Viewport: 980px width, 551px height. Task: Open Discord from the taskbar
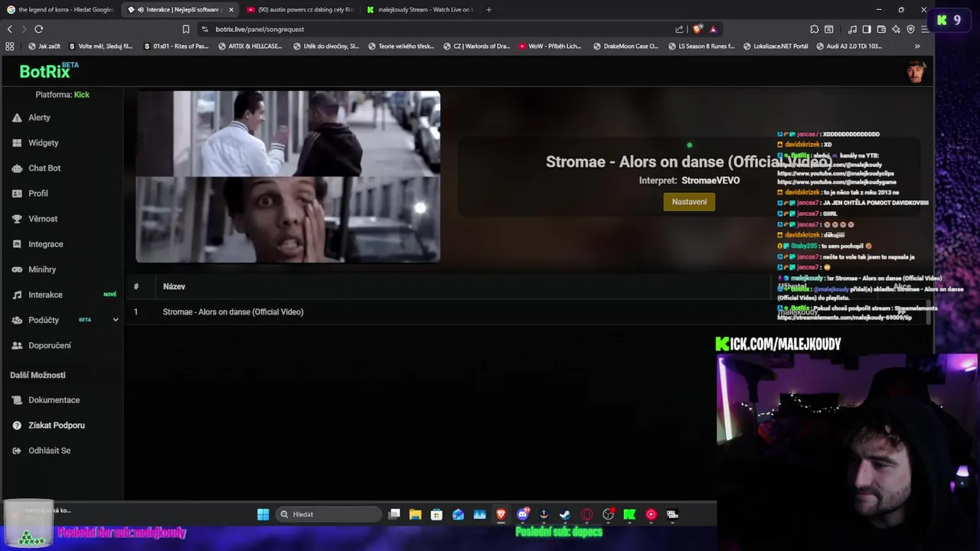(x=523, y=514)
